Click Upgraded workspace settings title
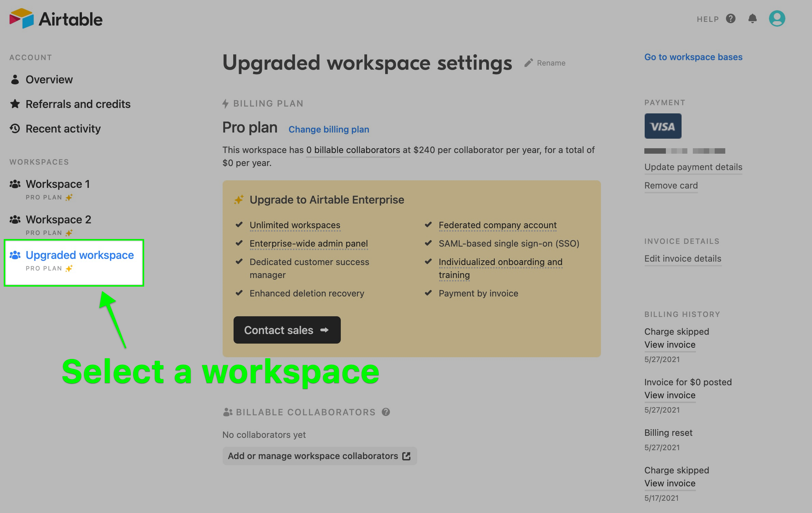This screenshot has height=513, width=812. pos(367,63)
